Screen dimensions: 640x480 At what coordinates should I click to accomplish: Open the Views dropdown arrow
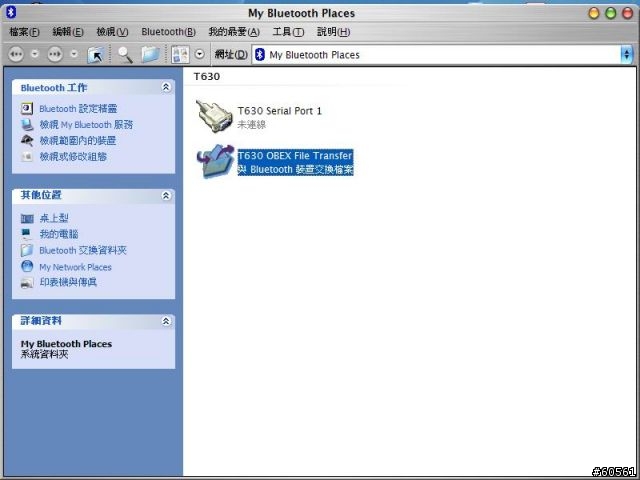[x=199, y=54]
